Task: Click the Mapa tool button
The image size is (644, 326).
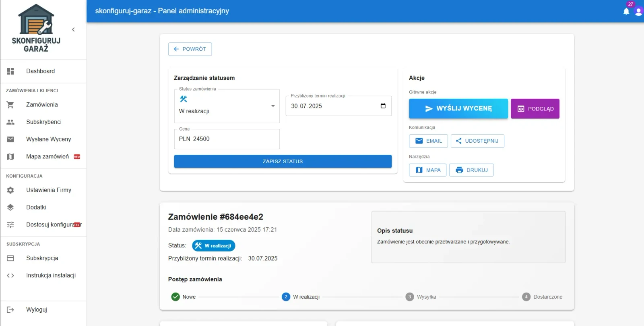Action: [428, 170]
